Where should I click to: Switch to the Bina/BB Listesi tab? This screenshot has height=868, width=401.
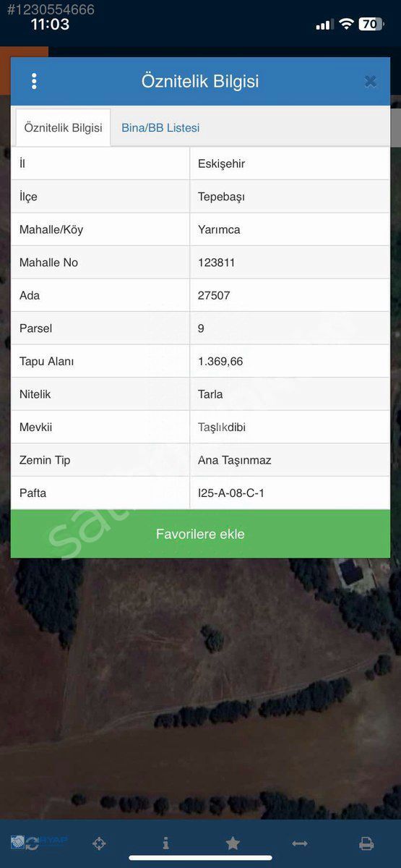click(x=160, y=128)
